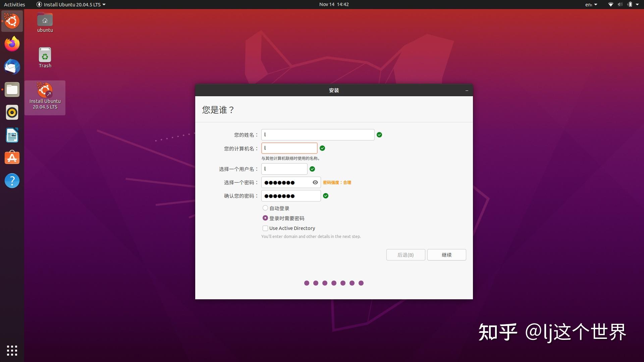The image size is (644, 362).
Task: Click the 继续 button to continue installation
Action: pos(446,255)
